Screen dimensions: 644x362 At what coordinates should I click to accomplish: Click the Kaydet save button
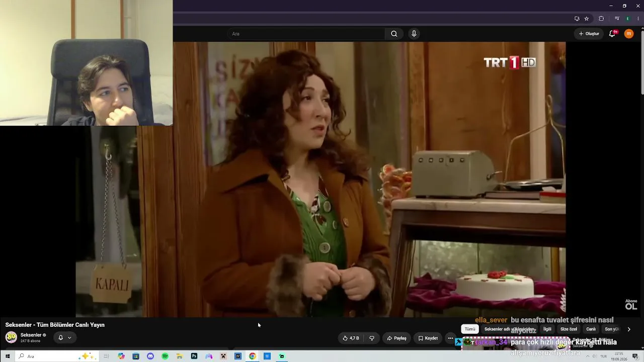428,338
